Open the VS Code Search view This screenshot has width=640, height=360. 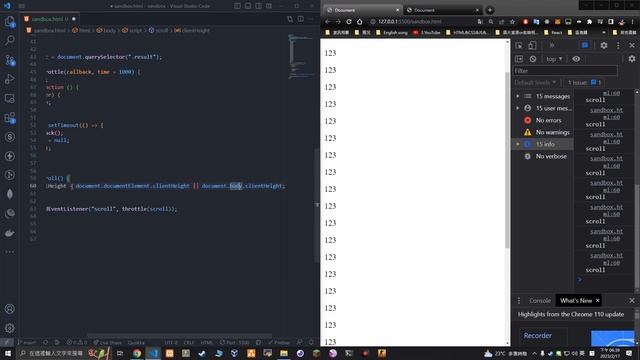click(9, 40)
